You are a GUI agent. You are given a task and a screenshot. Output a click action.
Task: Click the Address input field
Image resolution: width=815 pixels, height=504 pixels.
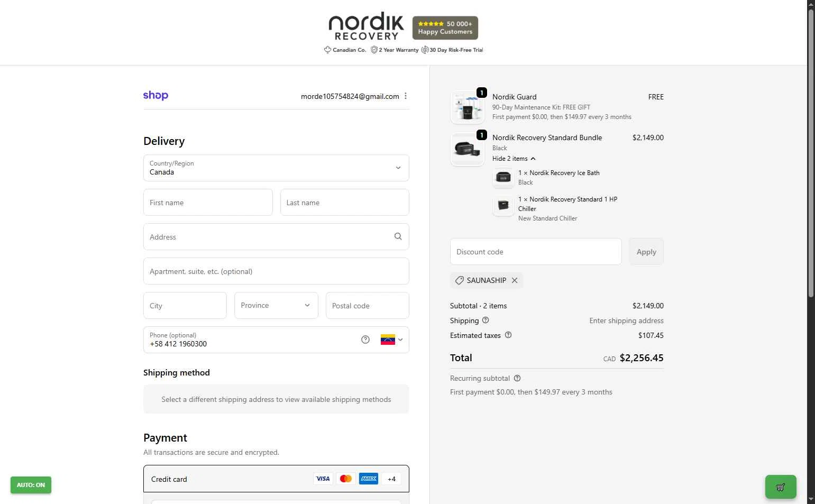point(276,236)
